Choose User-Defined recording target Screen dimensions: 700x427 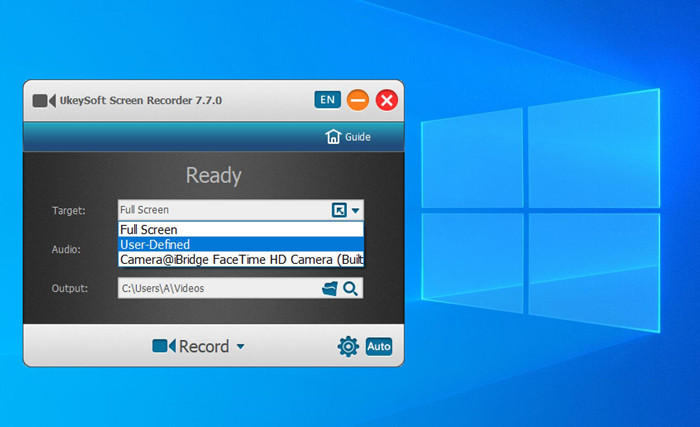point(241,245)
